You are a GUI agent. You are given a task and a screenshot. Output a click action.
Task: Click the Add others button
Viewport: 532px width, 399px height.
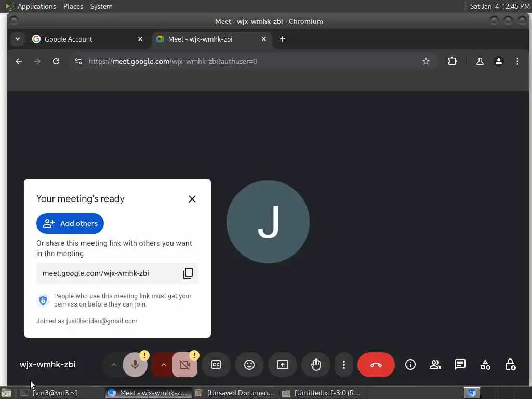pyautogui.click(x=70, y=223)
